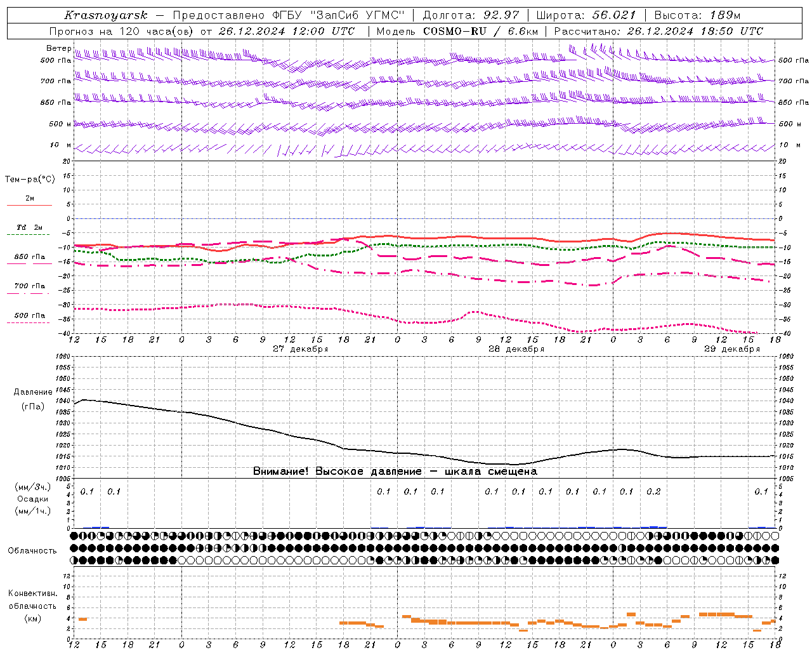Image resolution: width=812 pixels, height=650 pixels.
Task: Click the Тем-ра(°C) panel label
Action: click(30, 180)
